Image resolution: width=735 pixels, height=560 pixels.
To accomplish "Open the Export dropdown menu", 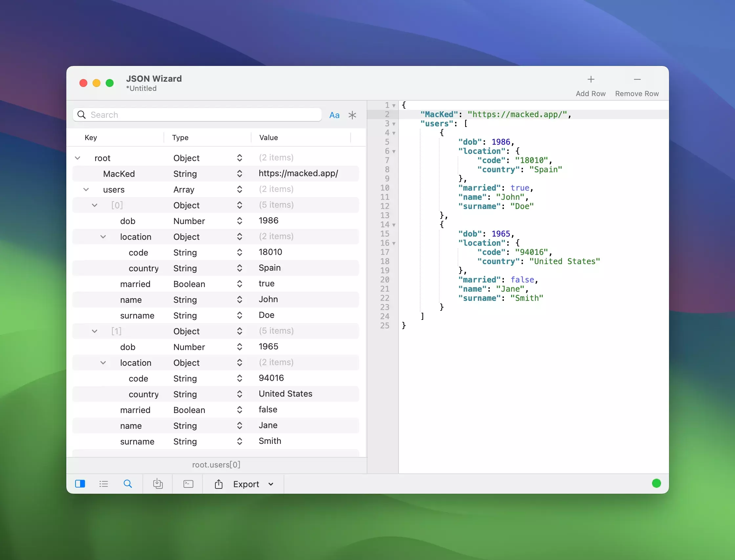I will click(x=271, y=484).
